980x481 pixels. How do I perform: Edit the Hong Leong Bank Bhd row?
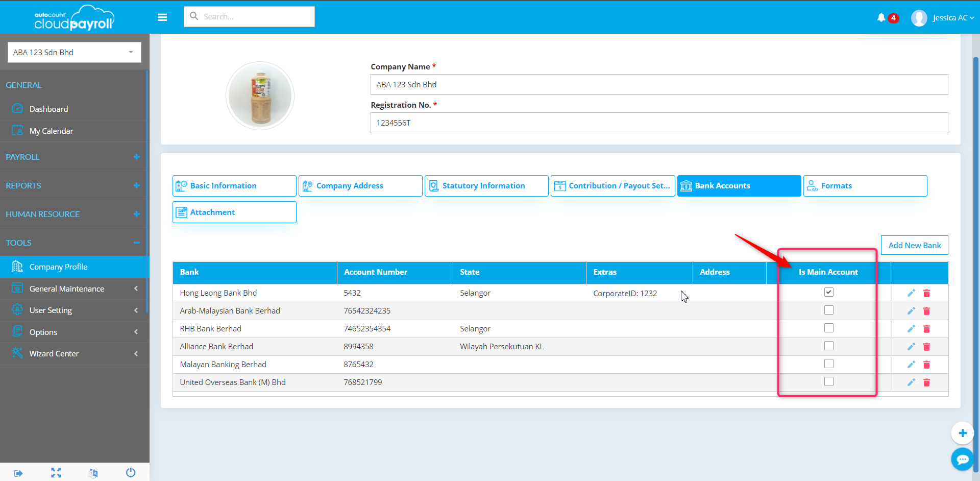(911, 293)
